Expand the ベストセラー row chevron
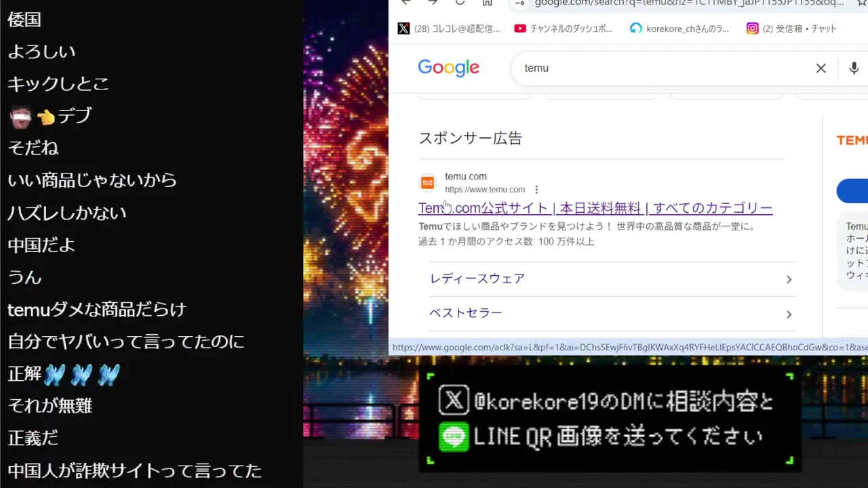This screenshot has width=868, height=488. [x=789, y=314]
